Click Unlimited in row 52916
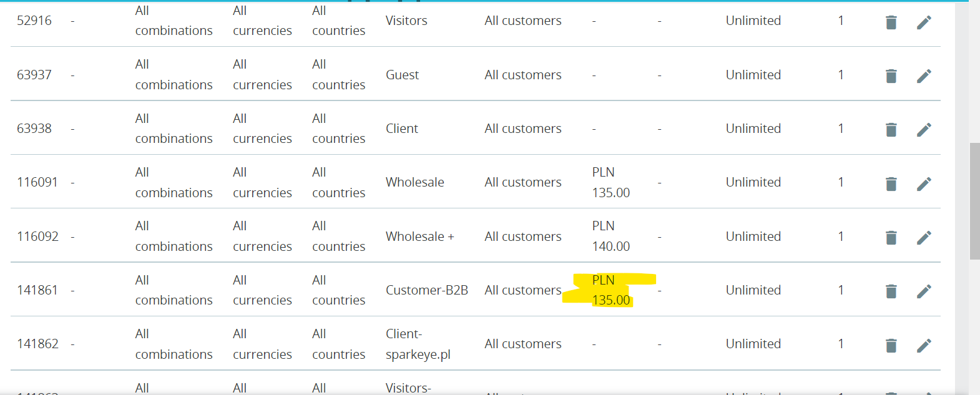This screenshot has height=395, width=980. (x=753, y=21)
